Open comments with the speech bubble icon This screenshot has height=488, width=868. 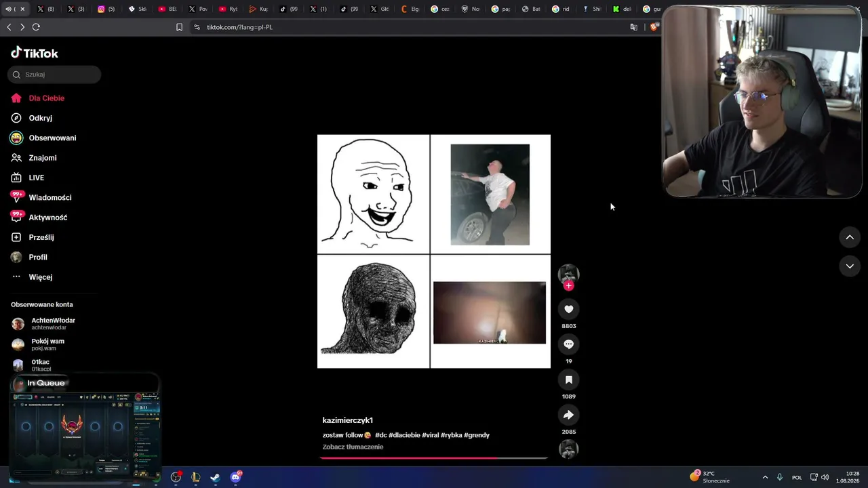[568, 344]
